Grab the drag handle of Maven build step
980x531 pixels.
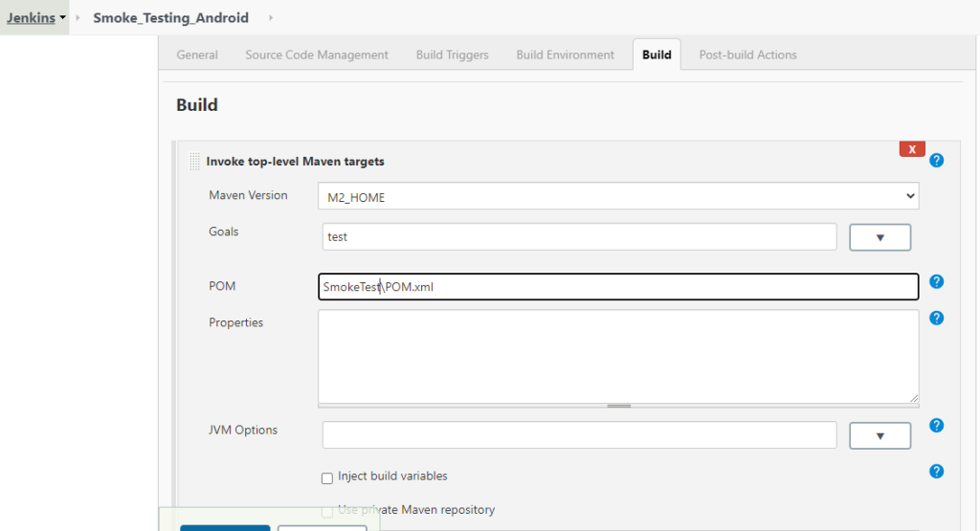(194, 161)
